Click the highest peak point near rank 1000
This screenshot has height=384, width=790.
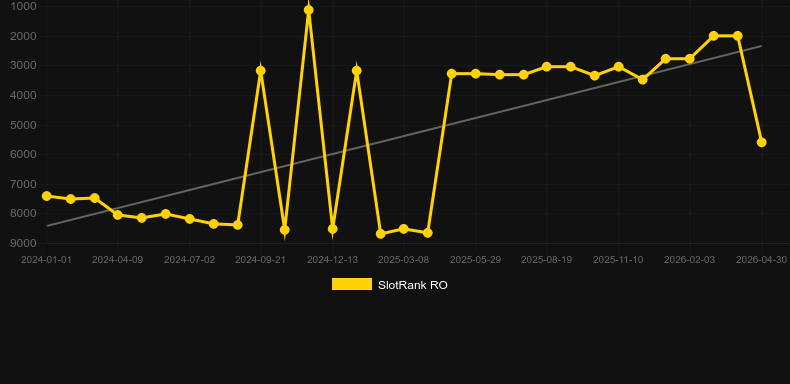coord(309,10)
